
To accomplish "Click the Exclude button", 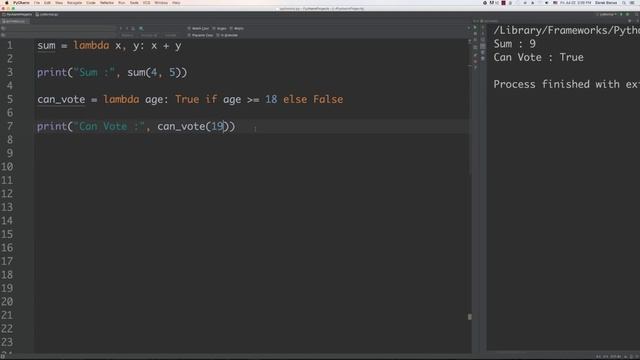I will pyautogui.click(x=170, y=35).
